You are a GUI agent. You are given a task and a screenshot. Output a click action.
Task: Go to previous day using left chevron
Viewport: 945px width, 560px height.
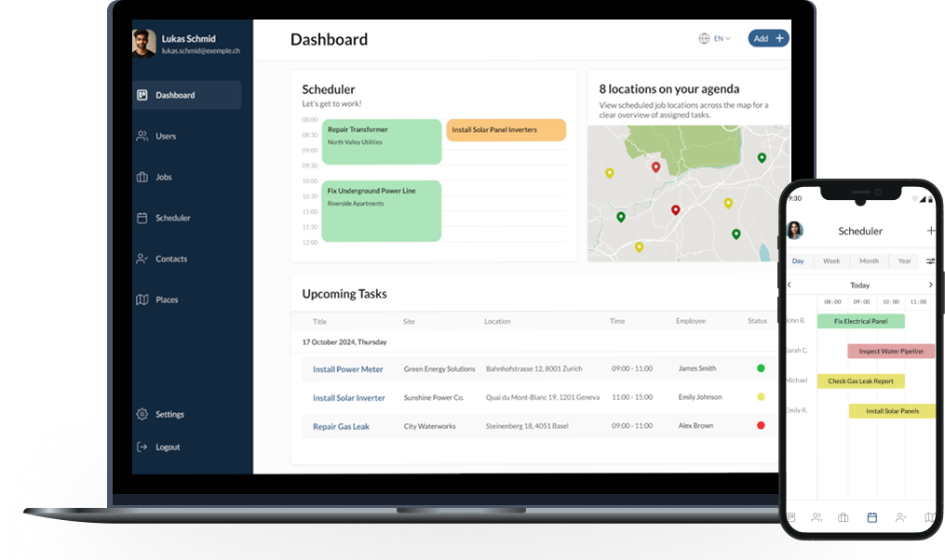[x=790, y=285]
